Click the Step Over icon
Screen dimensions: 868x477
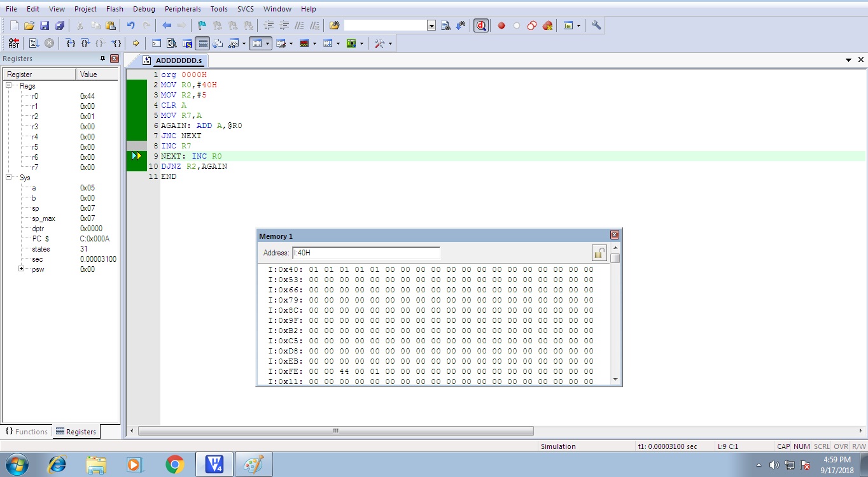(85, 43)
